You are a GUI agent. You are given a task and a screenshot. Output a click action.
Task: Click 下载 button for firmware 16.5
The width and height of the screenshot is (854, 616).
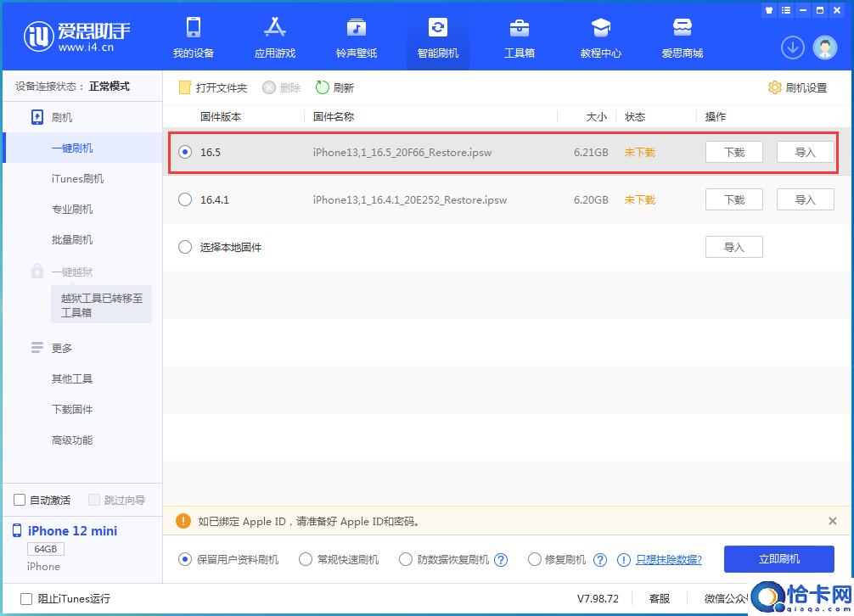[733, 152]
